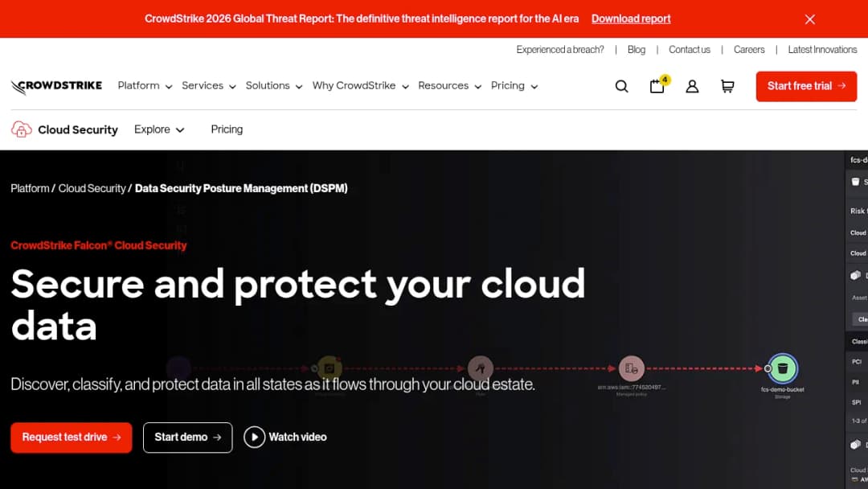This screenshot has height=489, width=868.
Task: Click the play icon for Watch video
Action: click(255, 438)
